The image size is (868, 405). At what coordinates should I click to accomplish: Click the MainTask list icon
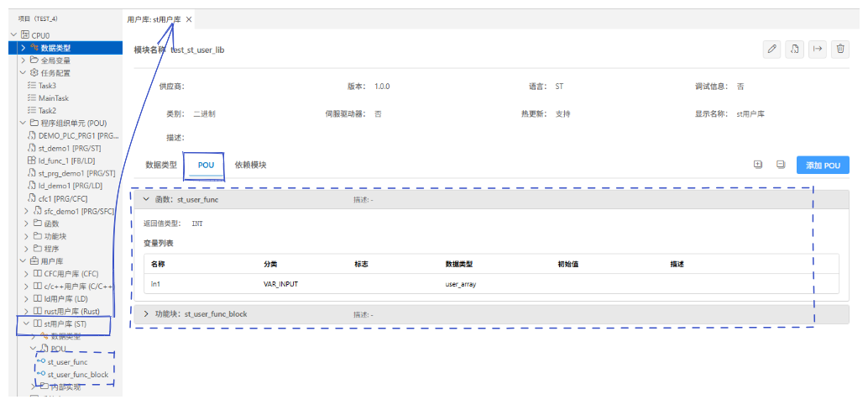point(32,98)
